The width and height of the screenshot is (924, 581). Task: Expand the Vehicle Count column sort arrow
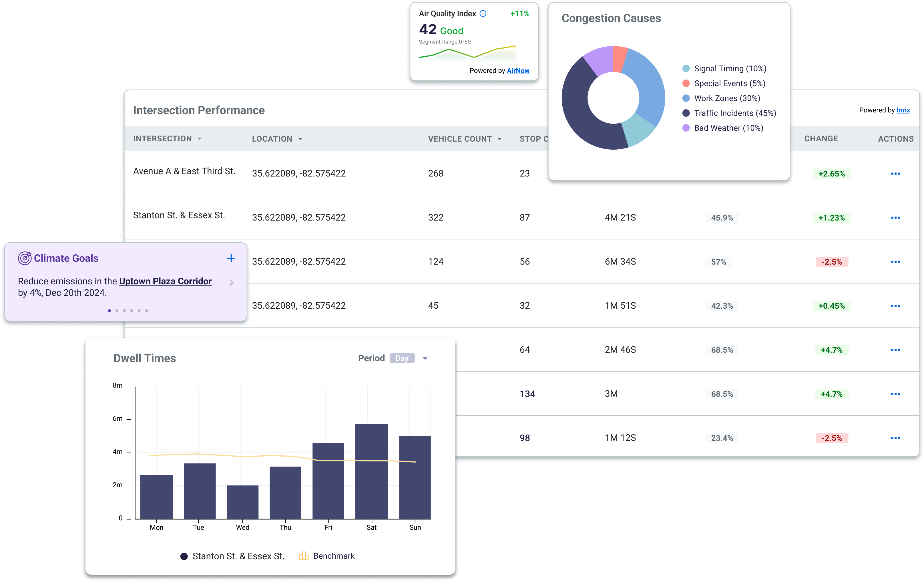click(x=500, y=139)
